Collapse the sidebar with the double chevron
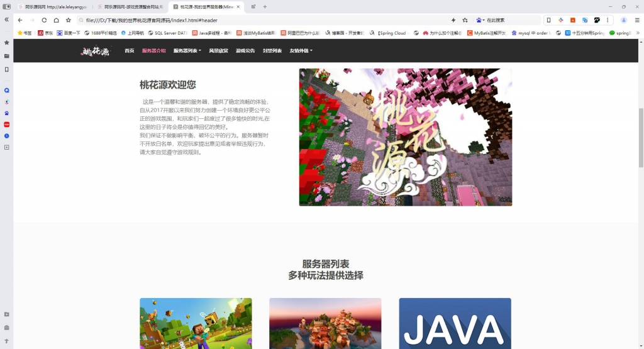The height and width of the screenshot is (349, 644). click(6, 19)
